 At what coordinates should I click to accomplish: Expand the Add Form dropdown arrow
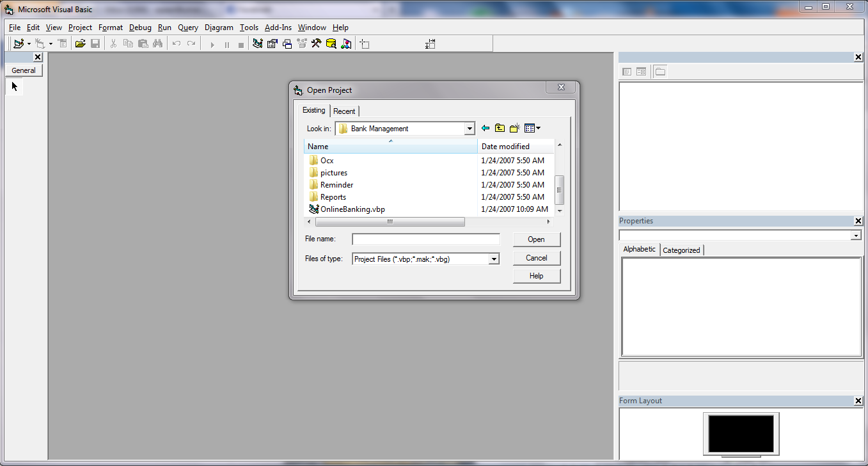(x=50, y=44)
